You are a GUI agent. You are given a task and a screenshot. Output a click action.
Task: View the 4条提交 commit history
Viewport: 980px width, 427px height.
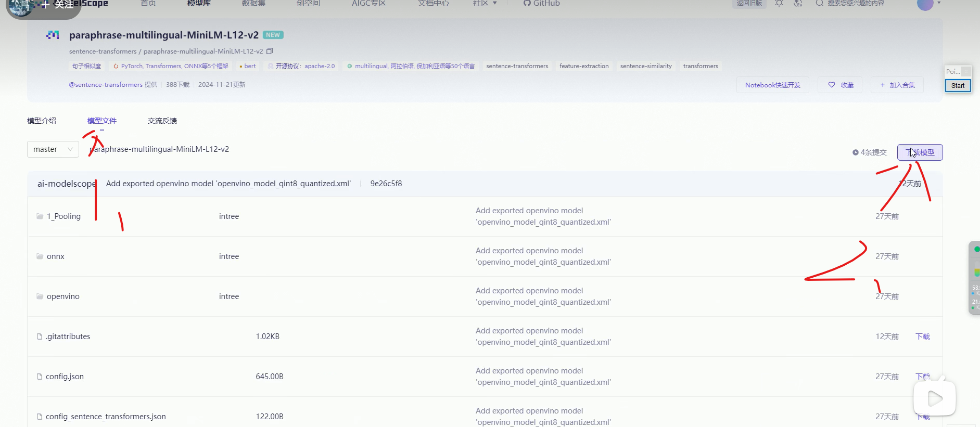pyautogui.click(x=869, y=152)
